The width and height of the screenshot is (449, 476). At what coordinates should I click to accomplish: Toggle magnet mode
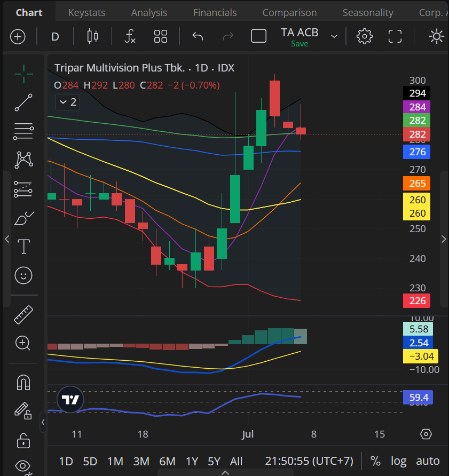click(23, 382)
